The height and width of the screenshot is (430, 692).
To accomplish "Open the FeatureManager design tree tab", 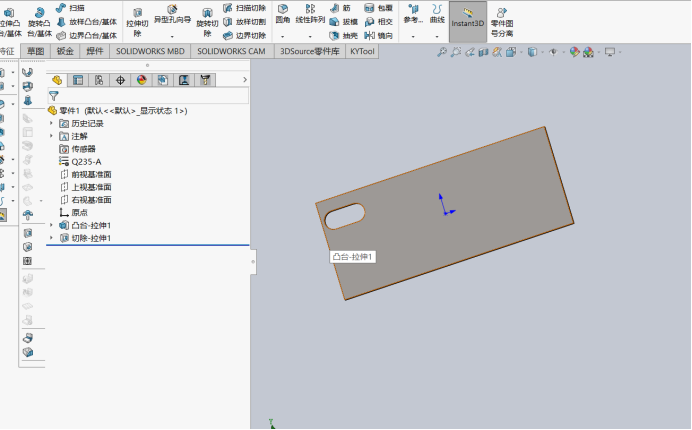I will (x=57, y=80).
